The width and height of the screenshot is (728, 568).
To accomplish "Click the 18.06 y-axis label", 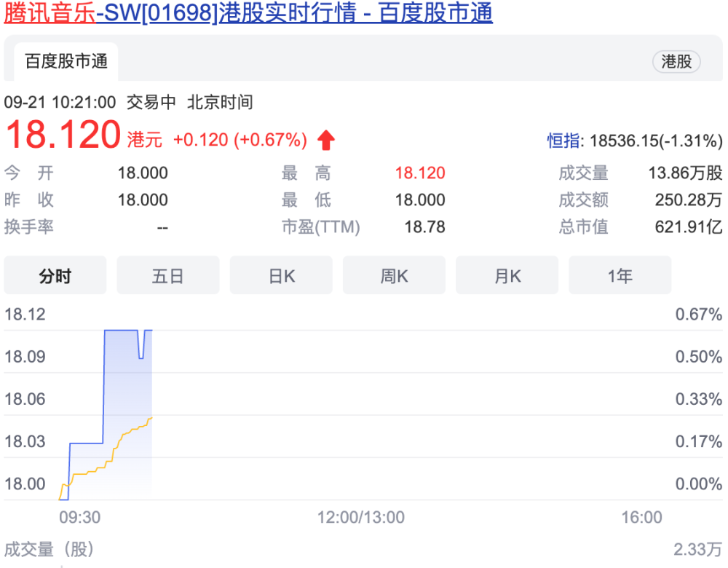I will point(25,399).
